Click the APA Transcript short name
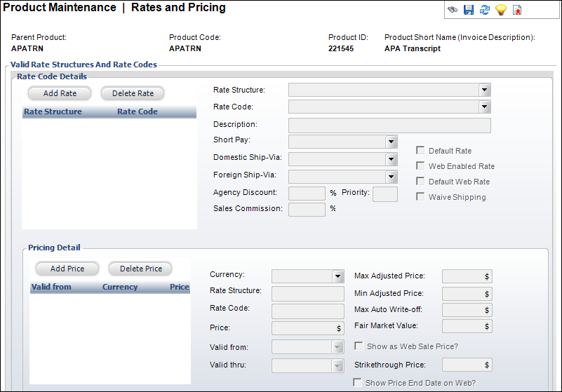The width and height of the screenshot is (562, 392). point(412,48)
